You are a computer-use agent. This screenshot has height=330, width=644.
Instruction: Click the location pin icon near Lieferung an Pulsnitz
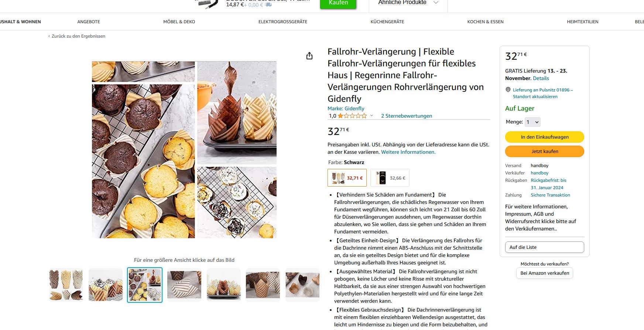(508, 90)
